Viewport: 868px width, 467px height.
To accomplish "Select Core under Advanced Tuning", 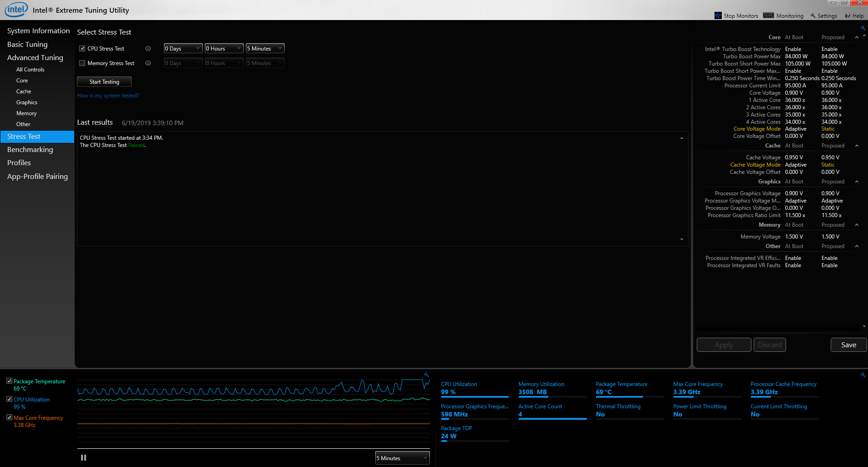I will tap(22, 81).
